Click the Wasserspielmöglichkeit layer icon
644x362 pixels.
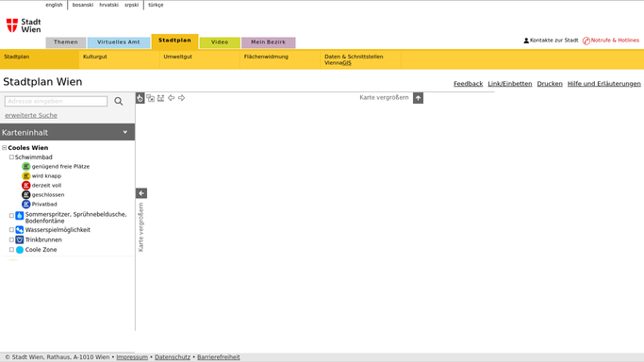[19, 230]
